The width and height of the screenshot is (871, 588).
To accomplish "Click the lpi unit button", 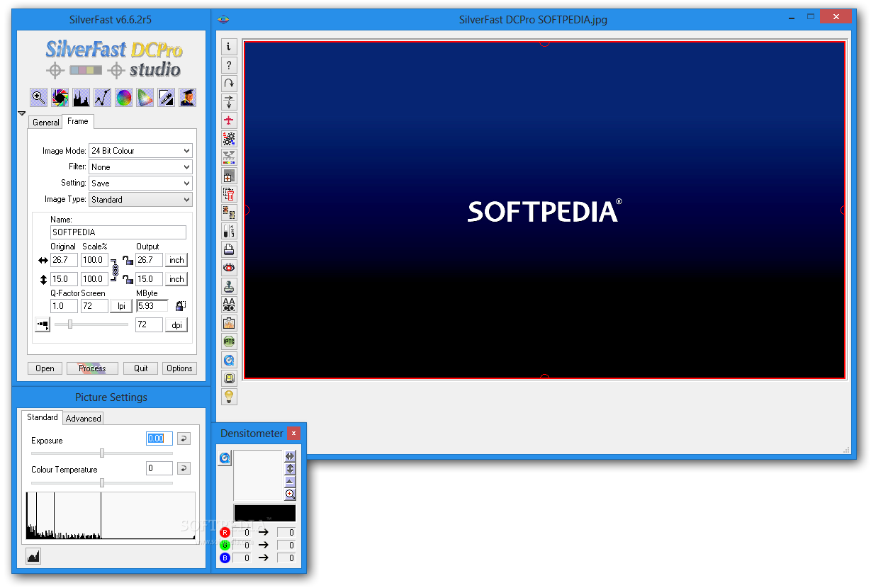I will (121, 306).
